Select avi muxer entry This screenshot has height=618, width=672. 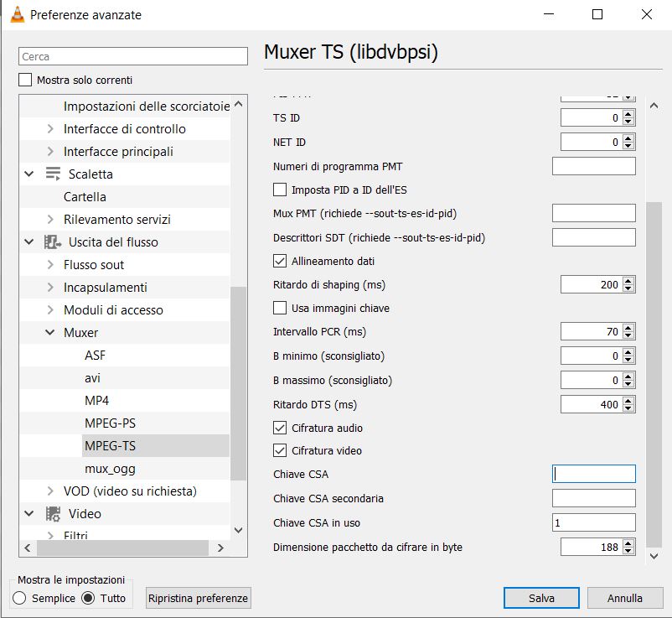[92, 378]
